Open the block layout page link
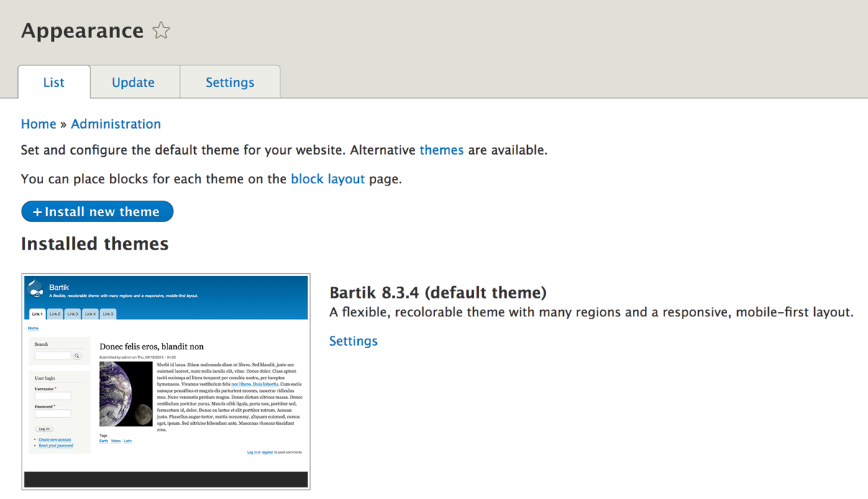 (x=328, y=179)
